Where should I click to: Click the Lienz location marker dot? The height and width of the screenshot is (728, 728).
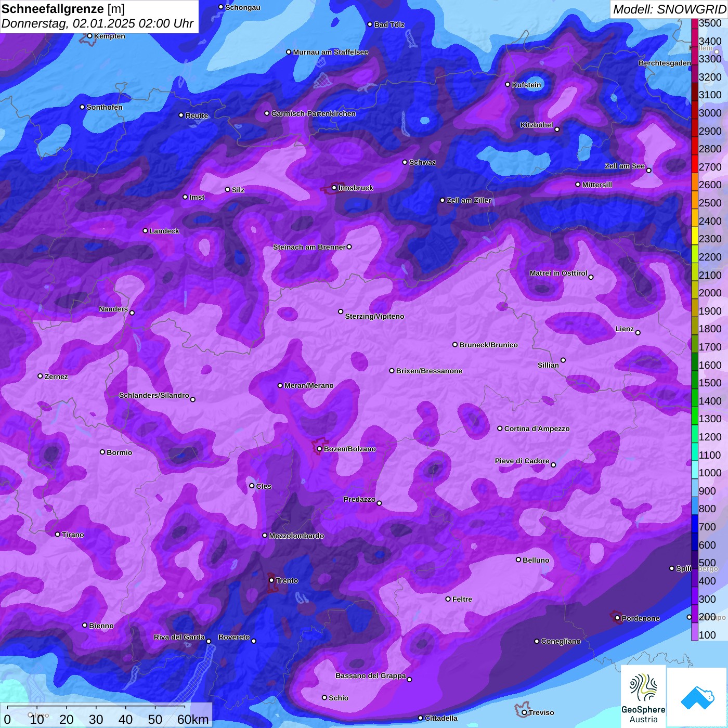tap(638, 333)
